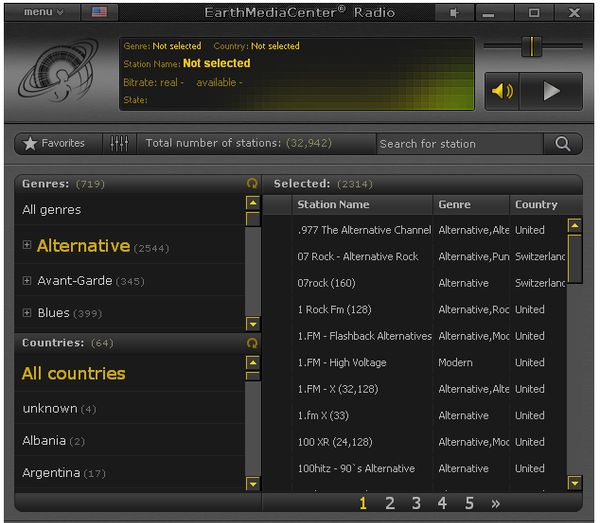Sort by Station Name column header
This screenshot has height=523, width=600.
(x=362, y=205)
